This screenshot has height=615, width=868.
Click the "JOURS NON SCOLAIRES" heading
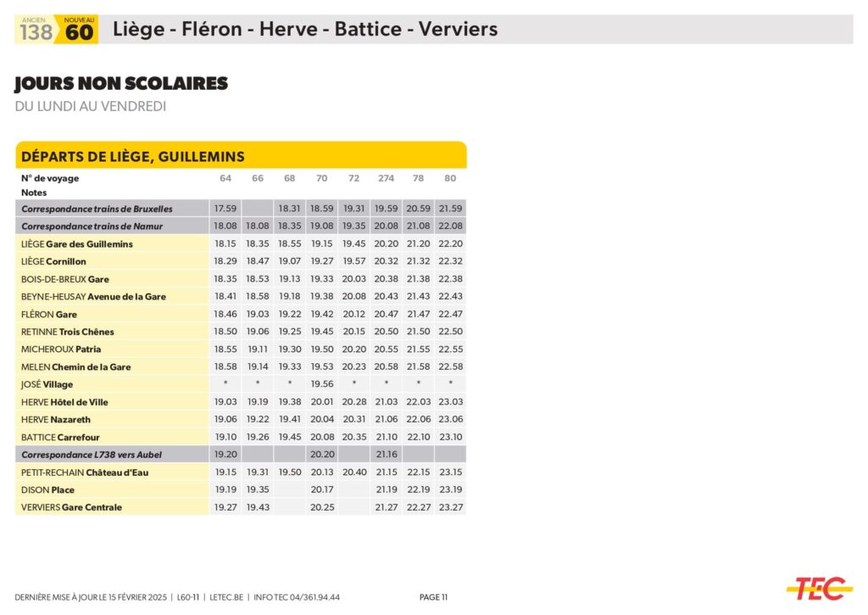coord(121,84)
